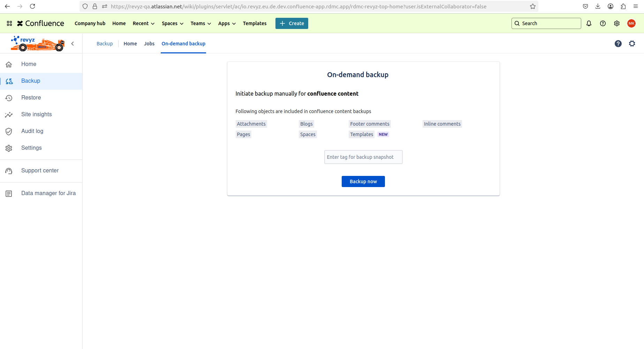Select Restore in the sidebar
This screenshot has width=644, height=349.
(x=31, y=98)
